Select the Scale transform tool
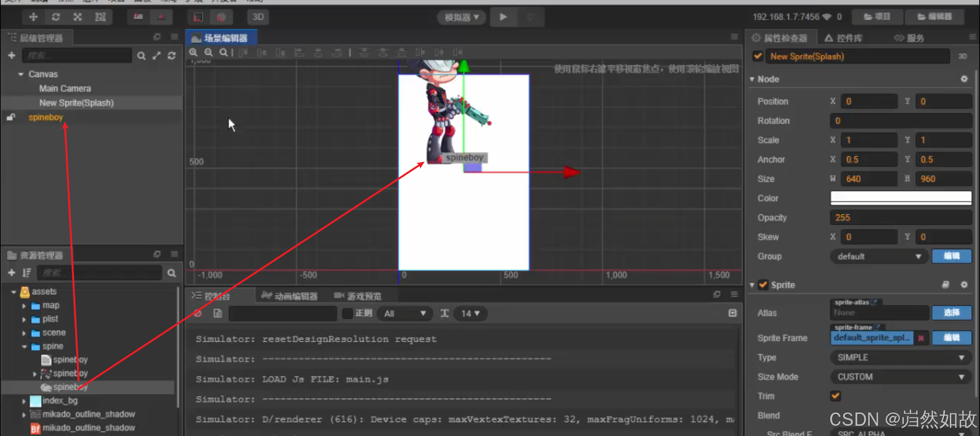Screen dimensions: 980x436 [x=78, y=17]
